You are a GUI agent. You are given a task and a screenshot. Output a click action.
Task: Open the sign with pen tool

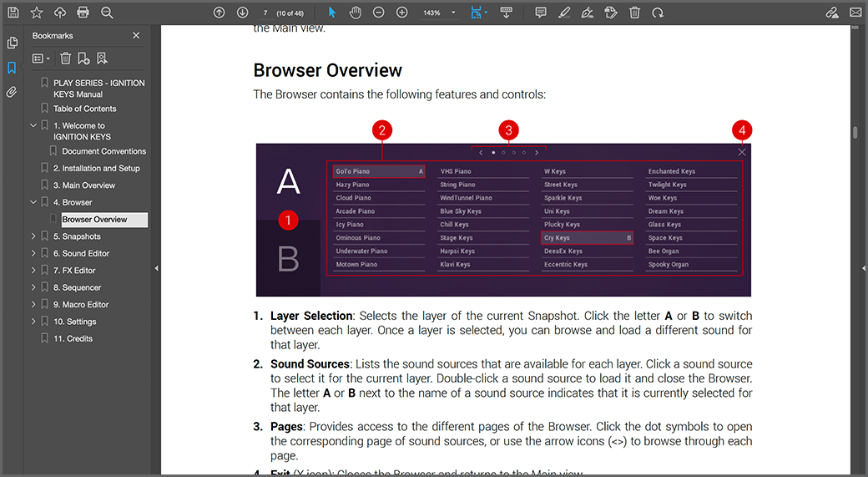[x=588, y=13]
